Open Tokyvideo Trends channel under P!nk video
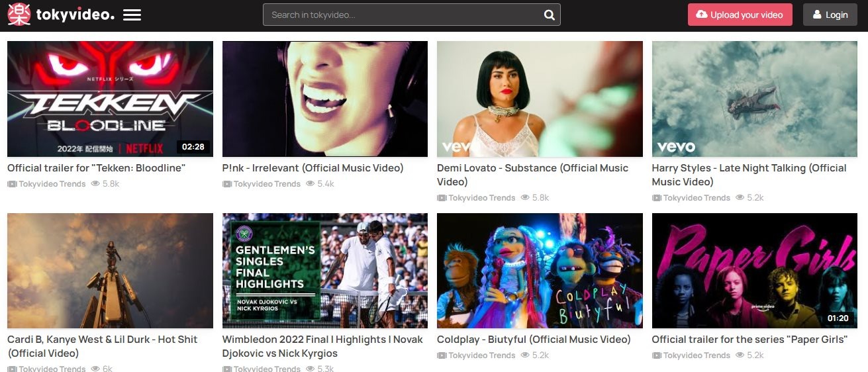Image resolution: width=868 pixels, height=372 pixels. [x=267, y=184]
